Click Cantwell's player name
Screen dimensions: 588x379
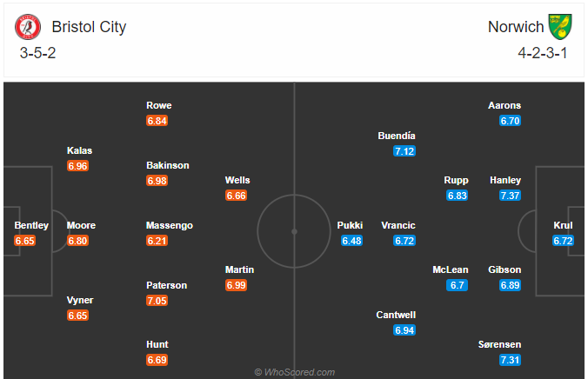(396, 315)
